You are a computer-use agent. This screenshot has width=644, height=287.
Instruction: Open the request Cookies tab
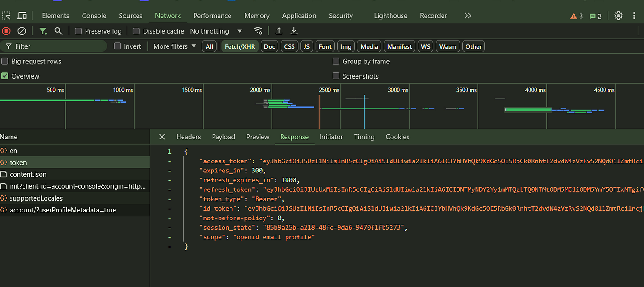[397, 137]
